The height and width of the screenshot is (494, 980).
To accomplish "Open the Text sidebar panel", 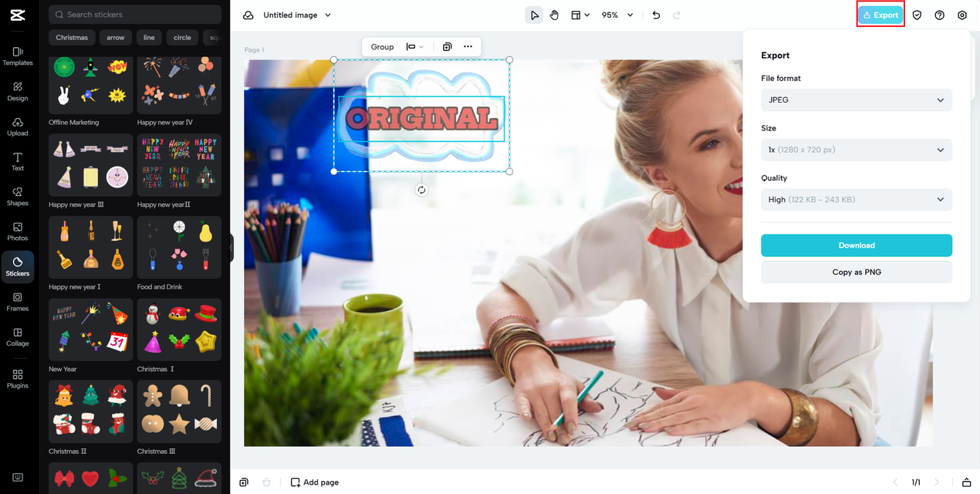I will click(x=18, y=161).
